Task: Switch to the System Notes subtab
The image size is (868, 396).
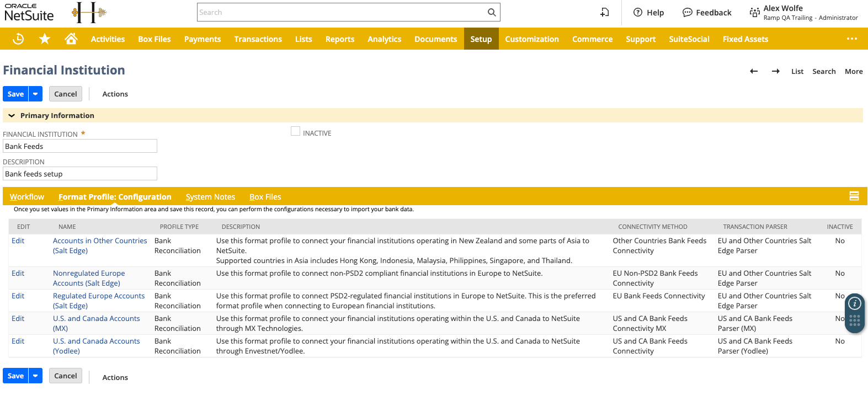Action: click(210, 196)
